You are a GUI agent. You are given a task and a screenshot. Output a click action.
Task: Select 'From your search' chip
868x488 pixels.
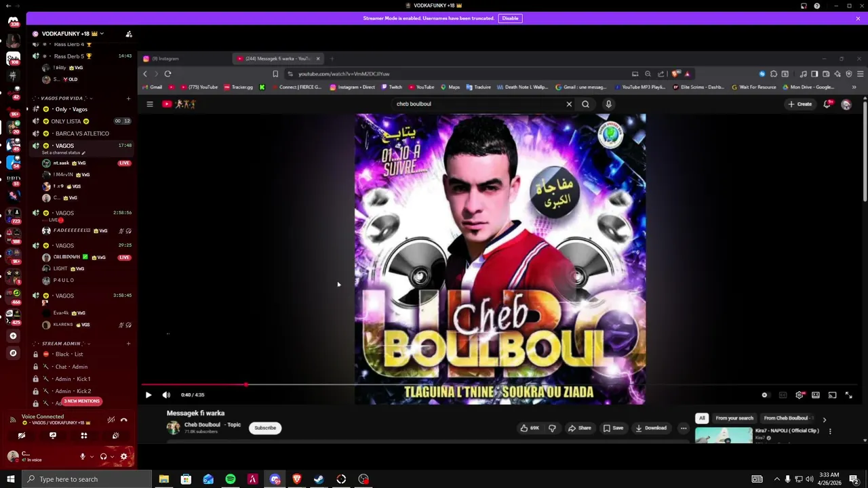(734, 418)
